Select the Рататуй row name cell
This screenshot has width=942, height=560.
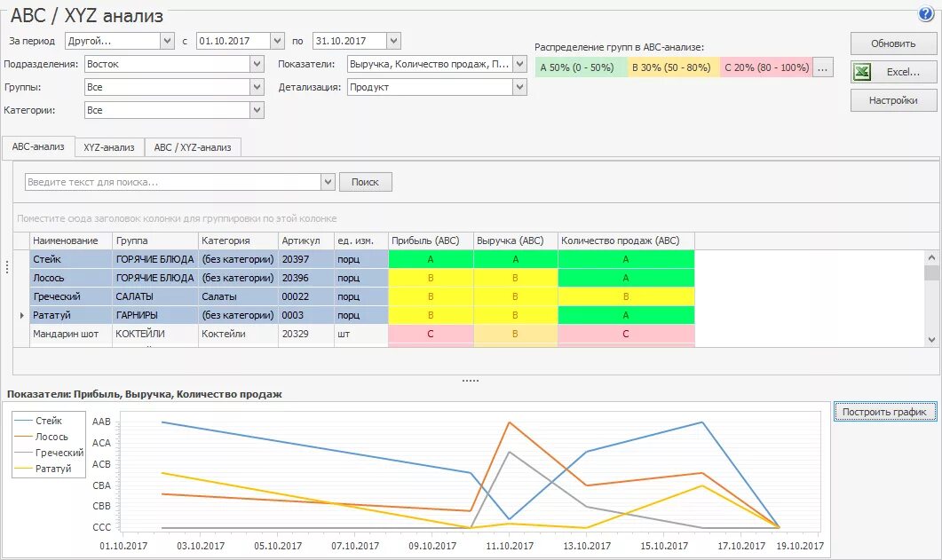coord(71,315)
